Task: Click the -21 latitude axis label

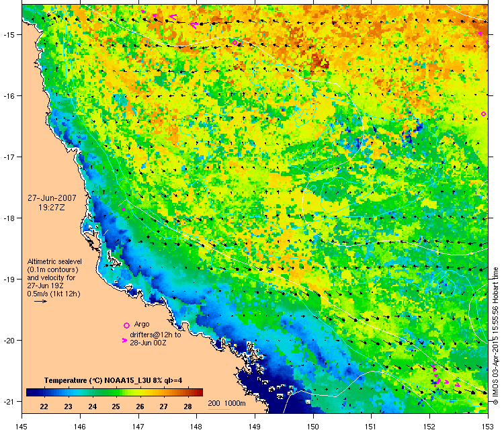Action: 9,401
